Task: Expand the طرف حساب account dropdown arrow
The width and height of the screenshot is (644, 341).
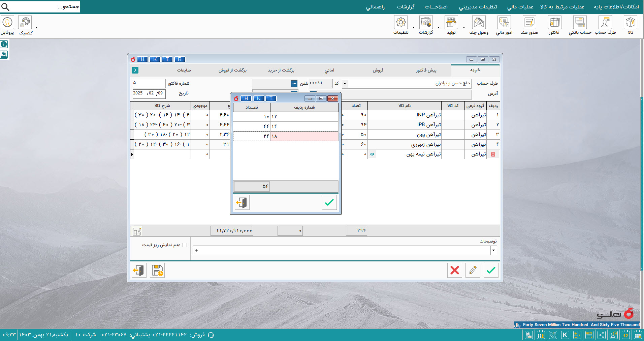Action: click(345, 84)
